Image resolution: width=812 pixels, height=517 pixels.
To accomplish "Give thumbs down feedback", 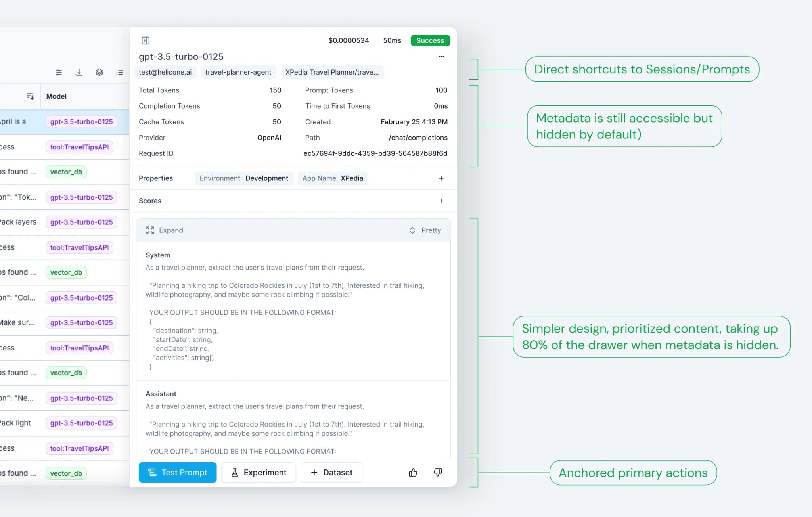I will [438, 472].
